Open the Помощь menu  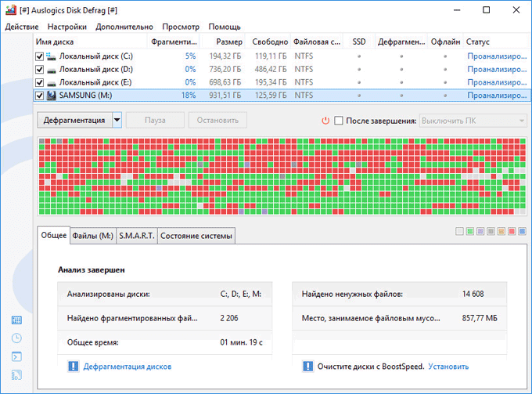[x=225, y=27]
